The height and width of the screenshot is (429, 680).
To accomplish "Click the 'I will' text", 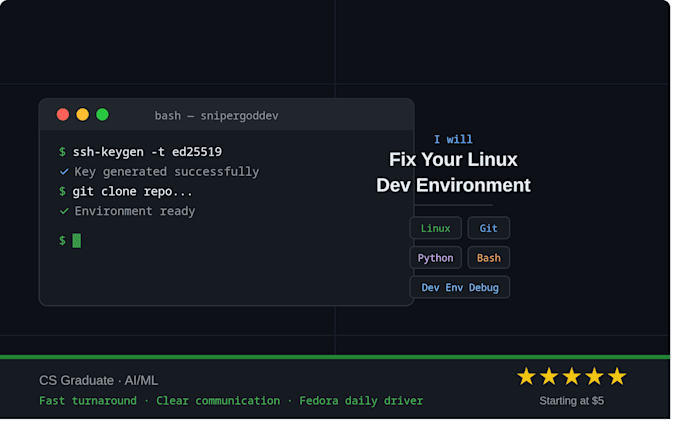I will [453, 139].
